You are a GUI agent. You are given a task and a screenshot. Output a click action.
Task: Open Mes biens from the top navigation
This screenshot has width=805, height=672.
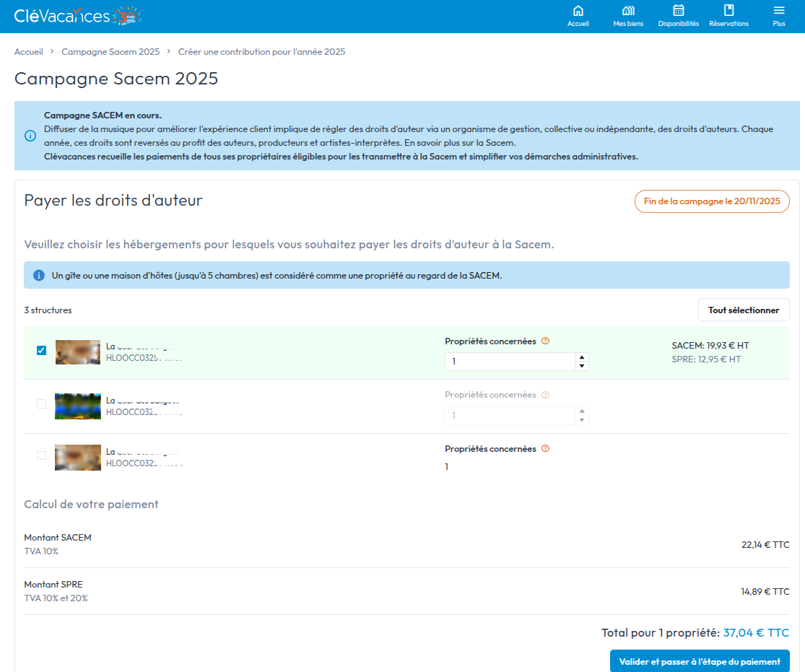(628, 16)
